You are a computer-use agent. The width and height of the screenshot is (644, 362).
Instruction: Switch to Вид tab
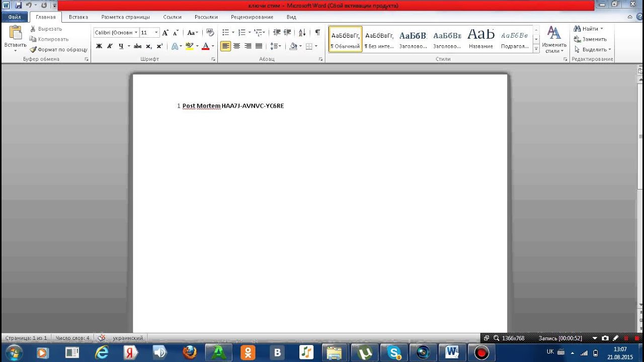pyautogui.click(x=291, y=17)
